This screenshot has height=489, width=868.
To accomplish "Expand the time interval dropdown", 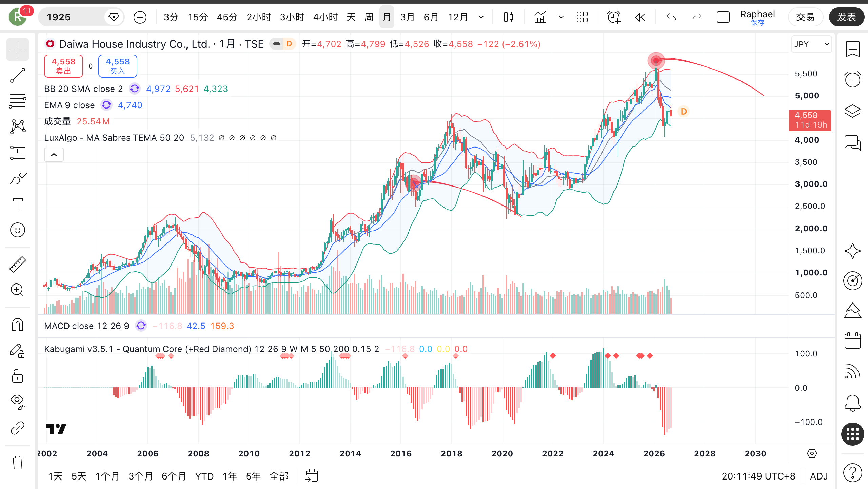I will pos(481,17).
